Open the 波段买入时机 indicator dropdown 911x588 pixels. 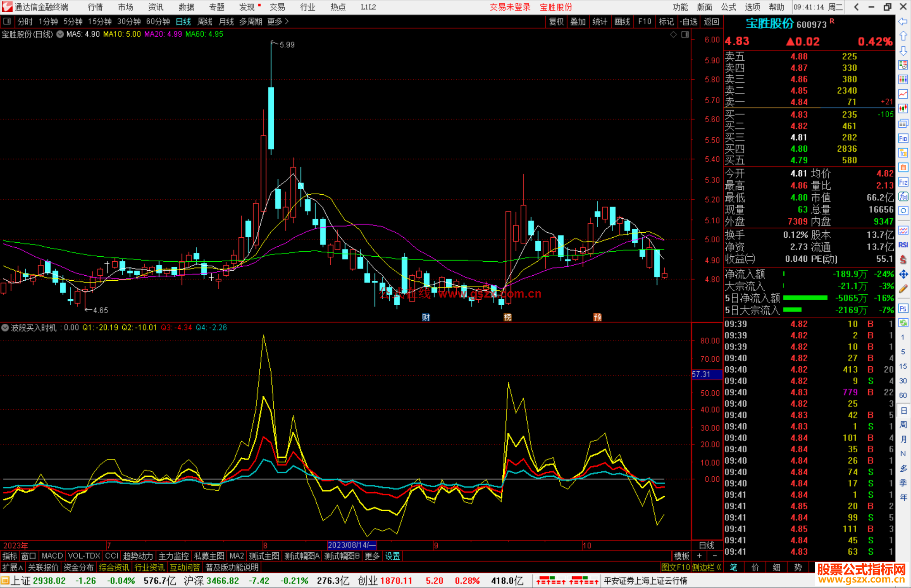tap(5, 328)
